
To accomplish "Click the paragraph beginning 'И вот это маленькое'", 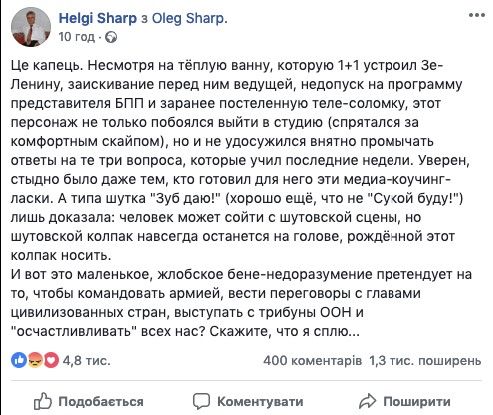I will click(x=241, y=303).
